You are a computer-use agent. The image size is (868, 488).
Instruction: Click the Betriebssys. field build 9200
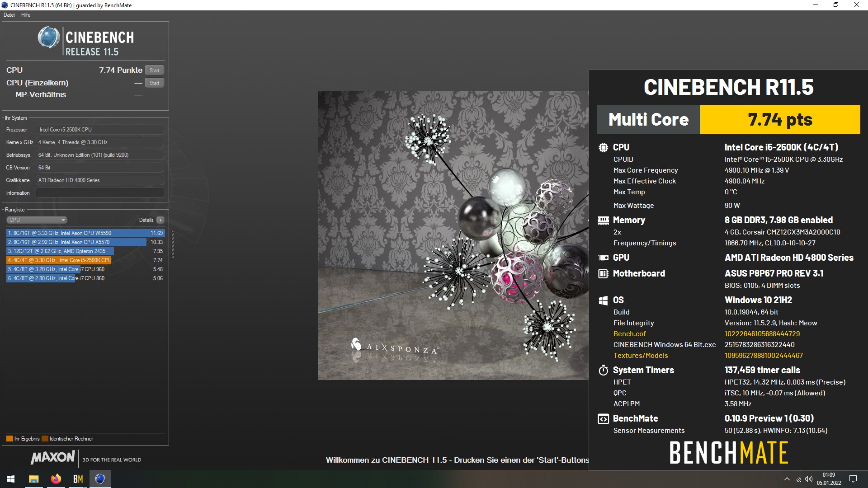click(x=100, y=155)
